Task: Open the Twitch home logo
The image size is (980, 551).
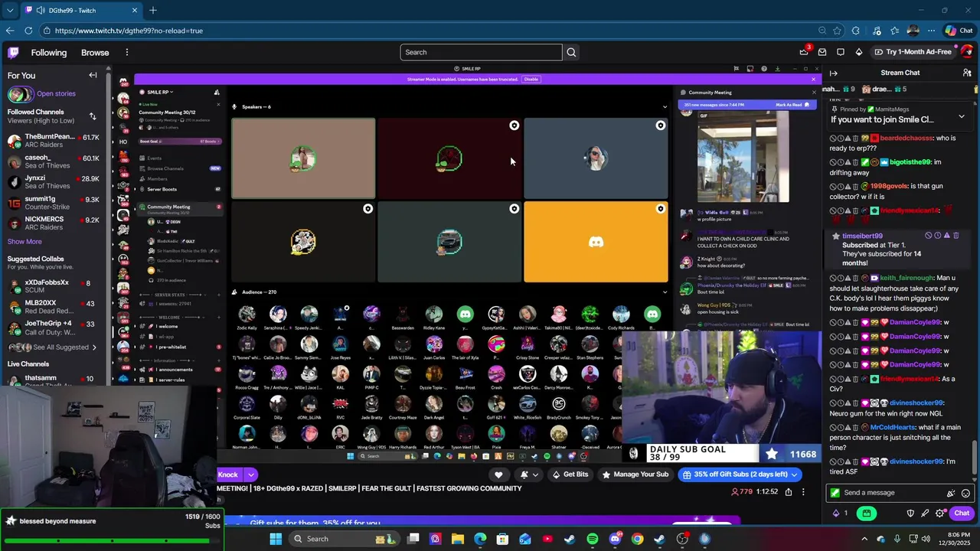Action: pos(13,52)
